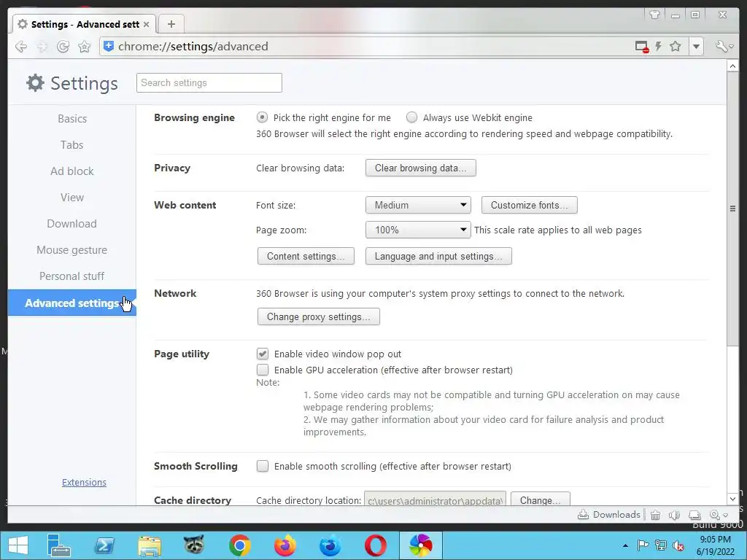This screenshot has width=747, height=560.
Task: Switch to the Download settings section
Action: 72,223
